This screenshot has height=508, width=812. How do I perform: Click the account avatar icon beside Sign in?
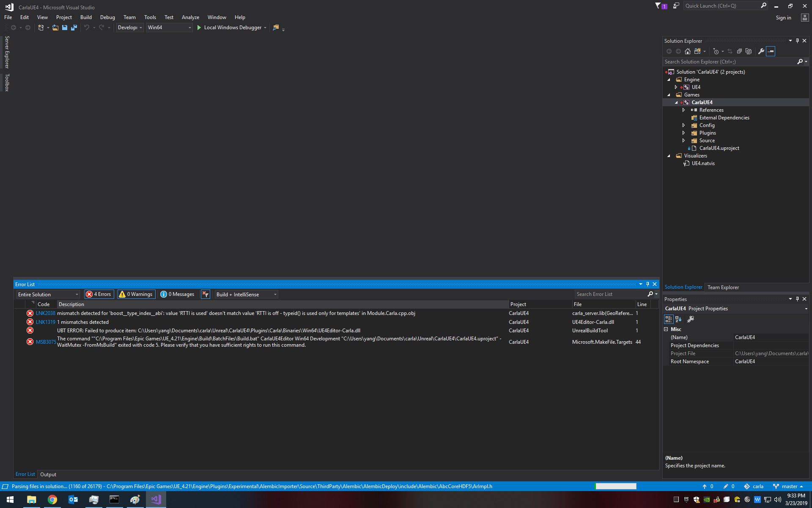click(804, 17)
